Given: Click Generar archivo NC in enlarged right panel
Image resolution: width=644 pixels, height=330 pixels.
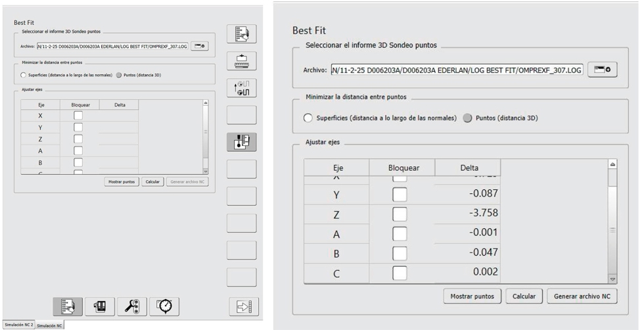Looking at the screenshot, I should click(582, 296).
